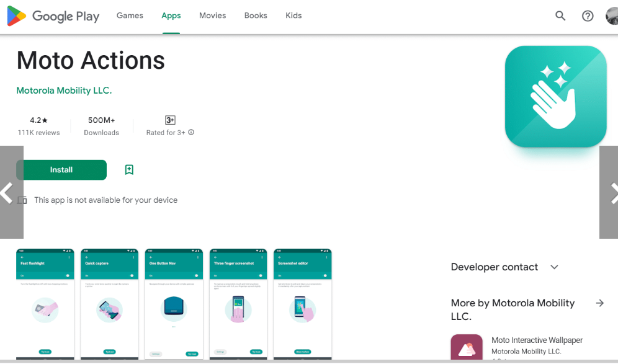Click the content rating info icon
Image resolution: width=618 pixels, height=364 pixels.
point(191,132)
